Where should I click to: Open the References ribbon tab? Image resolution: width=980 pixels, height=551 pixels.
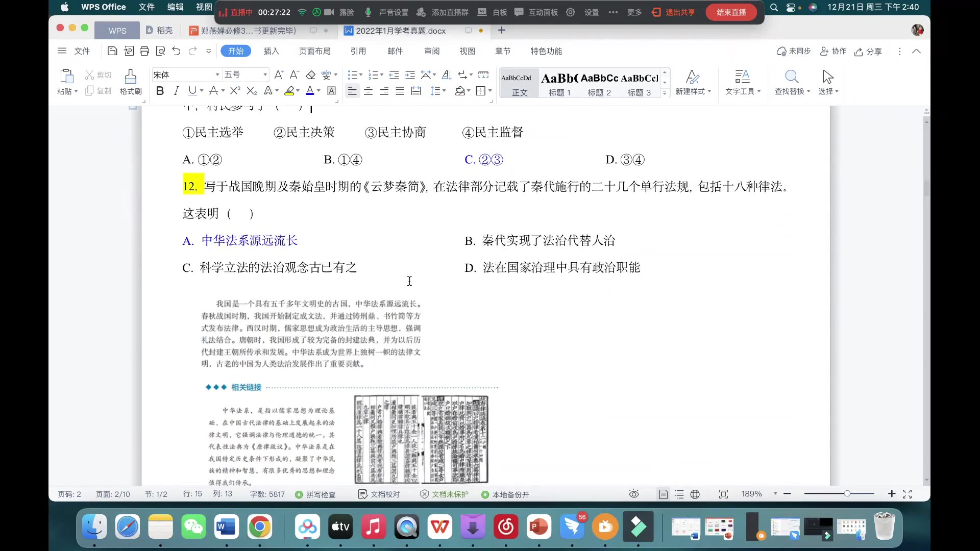pyautogui.click(x=358, y=51)
